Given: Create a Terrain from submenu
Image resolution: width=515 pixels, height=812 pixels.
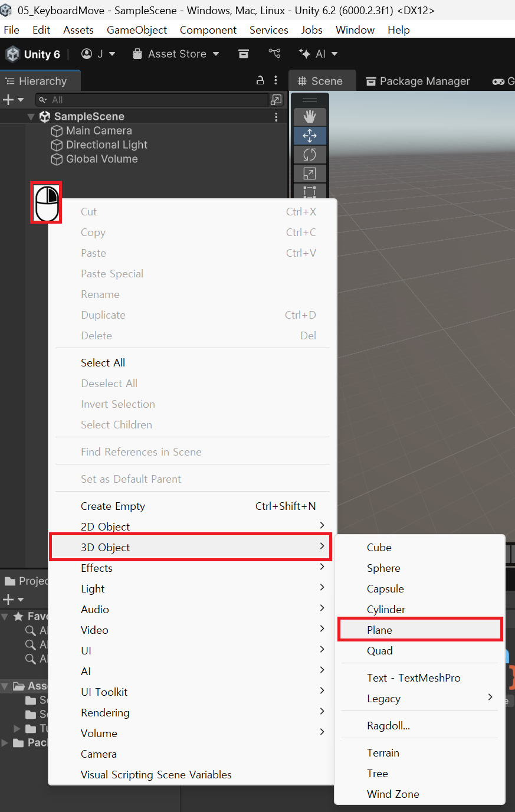Looking at the screenshot, I should click(420, 752).
